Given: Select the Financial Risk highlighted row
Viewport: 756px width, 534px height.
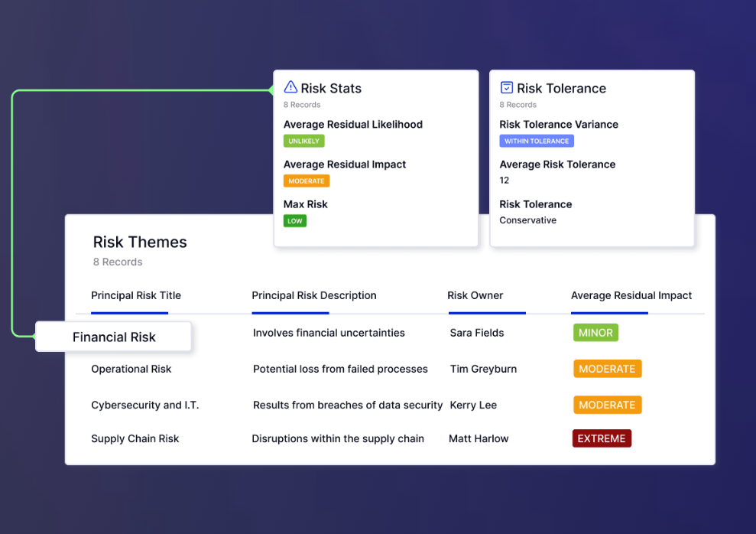Looking at the screenshot, I should point(113,337).
